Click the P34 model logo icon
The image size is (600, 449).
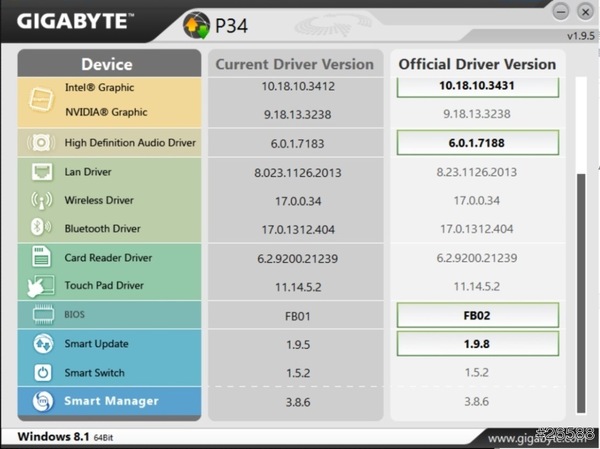(198, 23)
